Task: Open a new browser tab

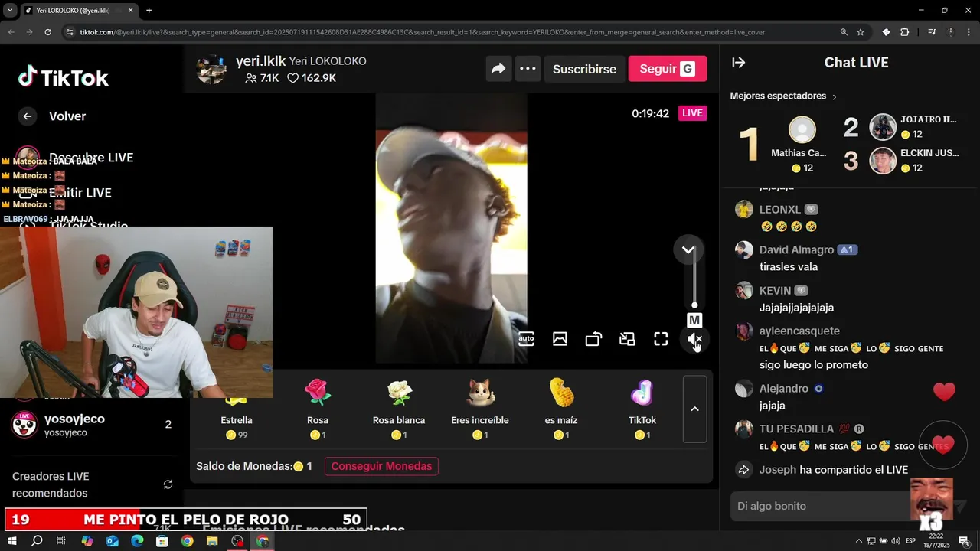Action: click(149, 11)
